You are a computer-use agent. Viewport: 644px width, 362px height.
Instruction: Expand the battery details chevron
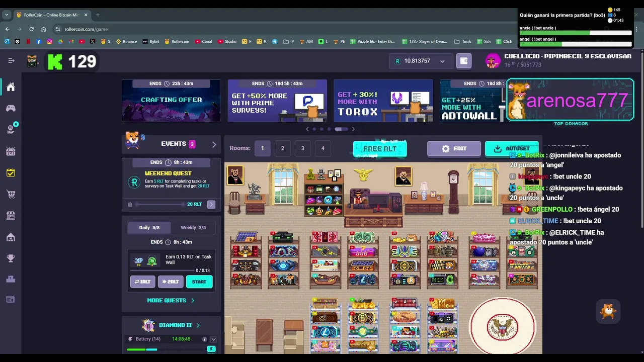[213, 339]
